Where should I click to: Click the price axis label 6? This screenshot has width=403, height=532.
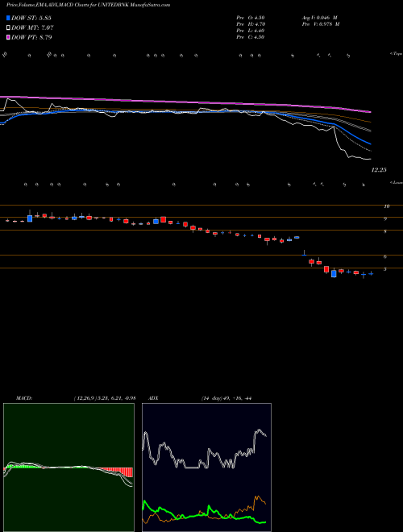pyautogui.click(x=385, y=257)
